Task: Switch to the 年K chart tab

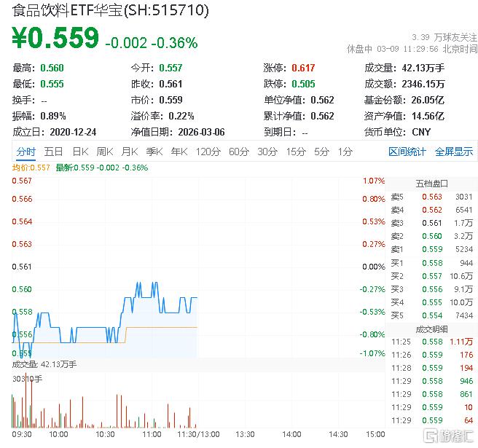Action: pyautogui.click(x=179, y=152)
